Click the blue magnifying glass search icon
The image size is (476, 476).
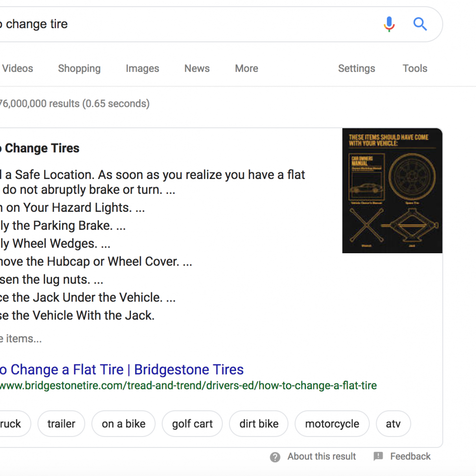(x=420, y=24)
